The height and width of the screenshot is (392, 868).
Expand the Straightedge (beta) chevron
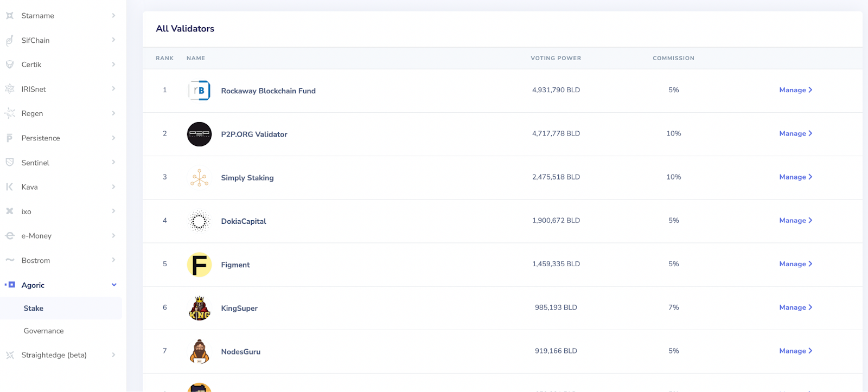pos(113,355)
